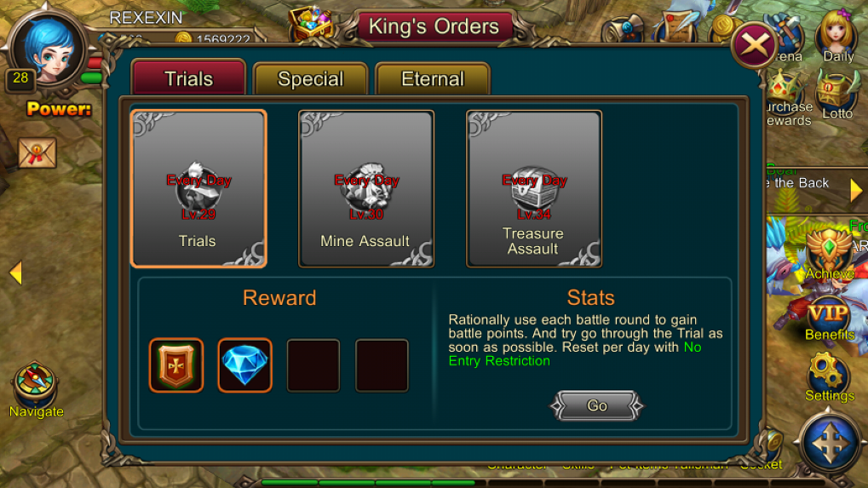Select the Mine Assault card
The height and width of the screenshot is (488, 868).
click(x=366, y=189)
